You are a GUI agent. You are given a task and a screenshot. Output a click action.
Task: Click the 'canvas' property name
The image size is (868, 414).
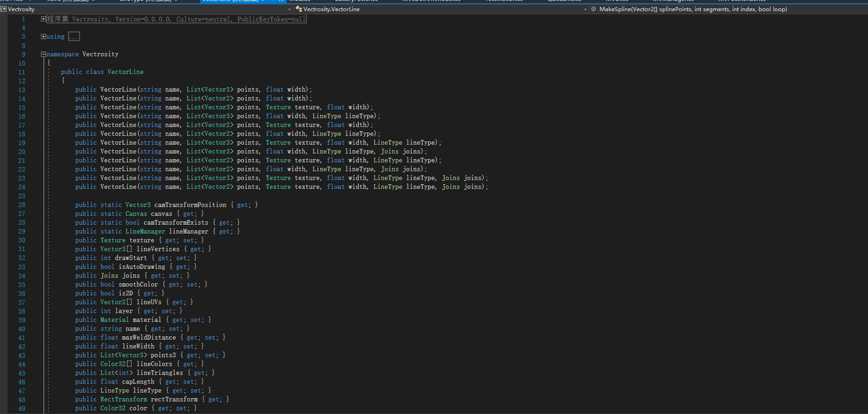tap(161, 214)
